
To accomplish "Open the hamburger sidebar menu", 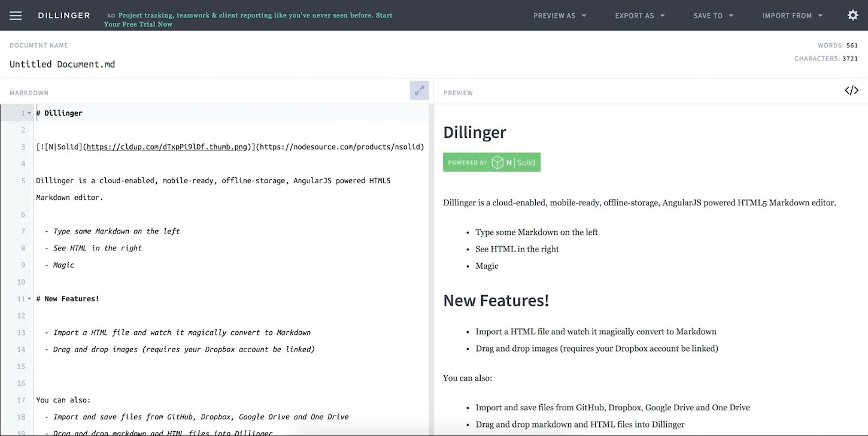I will pos(16,16).
